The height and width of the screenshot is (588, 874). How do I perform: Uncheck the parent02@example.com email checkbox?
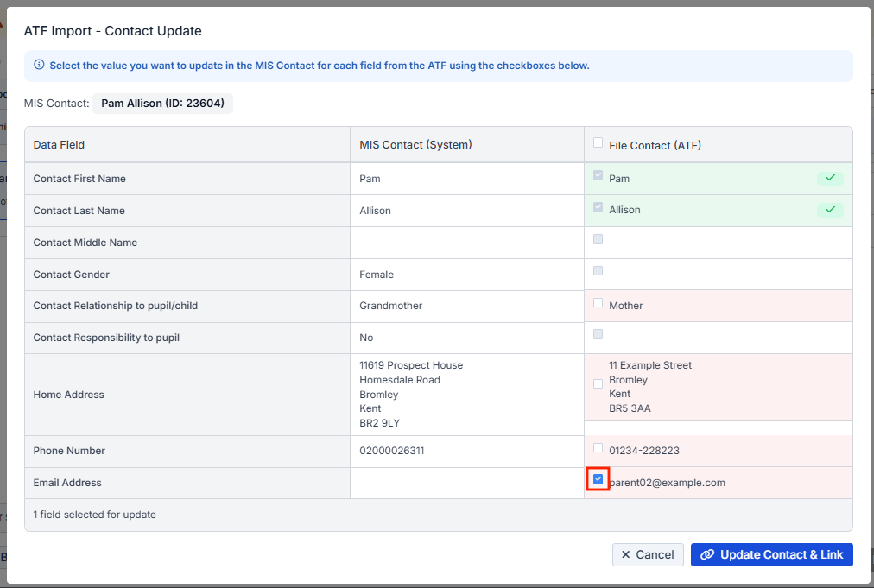point(598,479)
